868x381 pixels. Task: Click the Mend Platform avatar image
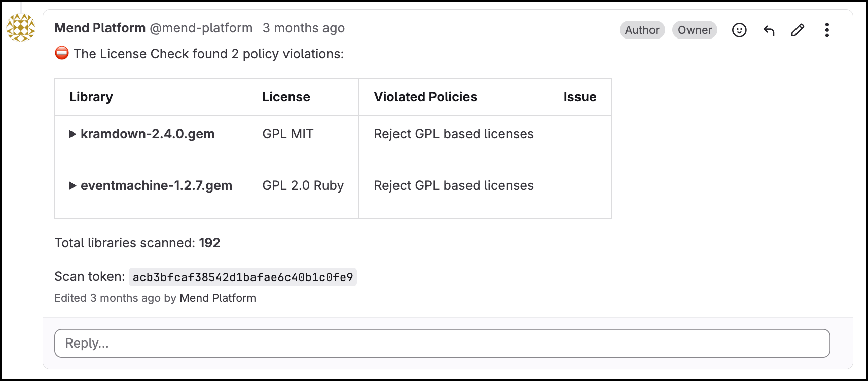[21, 28]
